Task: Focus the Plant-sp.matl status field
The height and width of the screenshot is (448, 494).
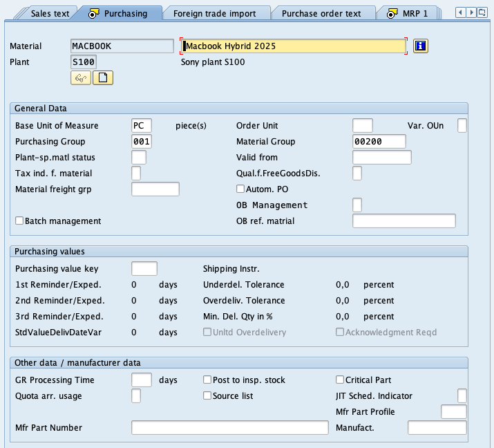Action: [139, 158]
